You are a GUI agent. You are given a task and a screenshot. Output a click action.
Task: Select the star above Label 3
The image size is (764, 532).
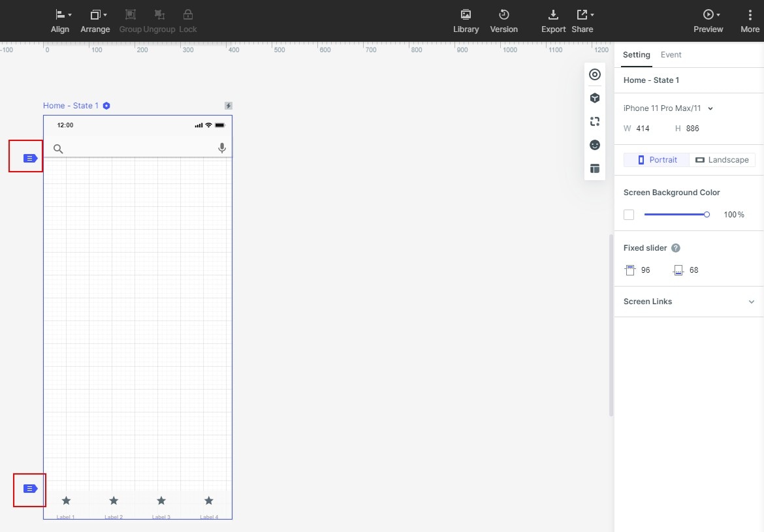[161, 500]
